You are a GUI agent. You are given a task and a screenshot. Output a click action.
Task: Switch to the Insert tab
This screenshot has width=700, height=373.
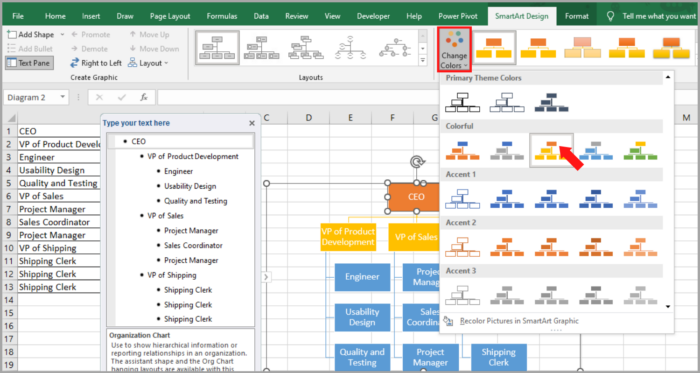pos(91,16)
